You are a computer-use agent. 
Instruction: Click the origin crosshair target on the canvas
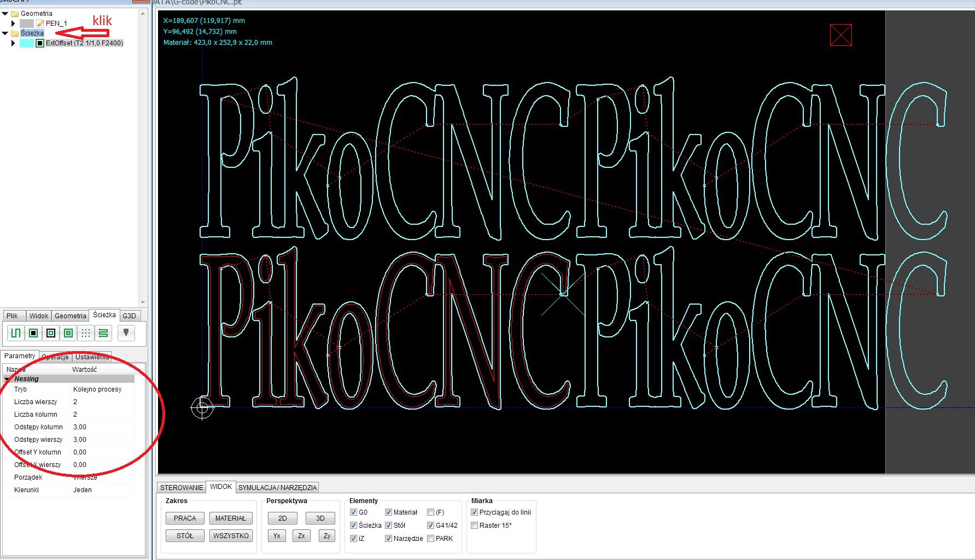(x=202, y=408)
